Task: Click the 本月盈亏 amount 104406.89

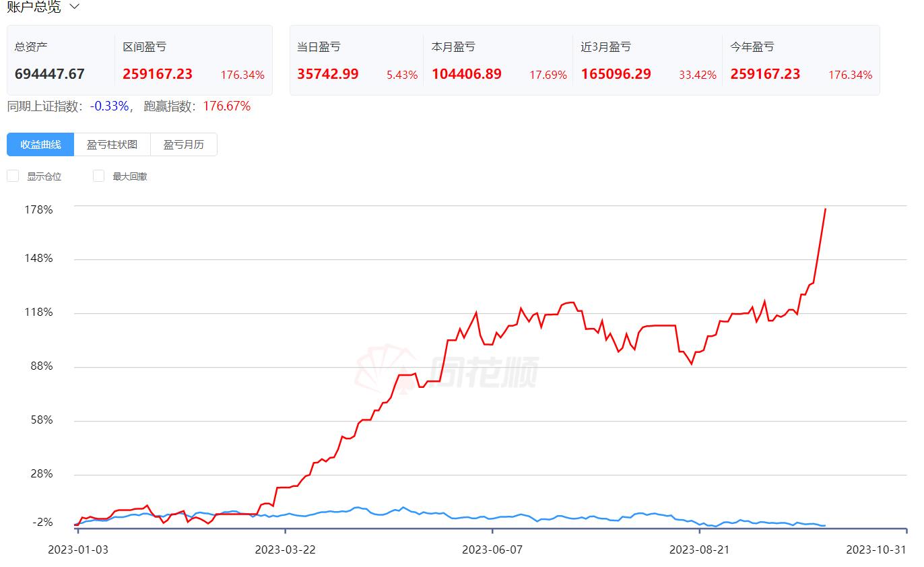Action: tap(467, 74)
